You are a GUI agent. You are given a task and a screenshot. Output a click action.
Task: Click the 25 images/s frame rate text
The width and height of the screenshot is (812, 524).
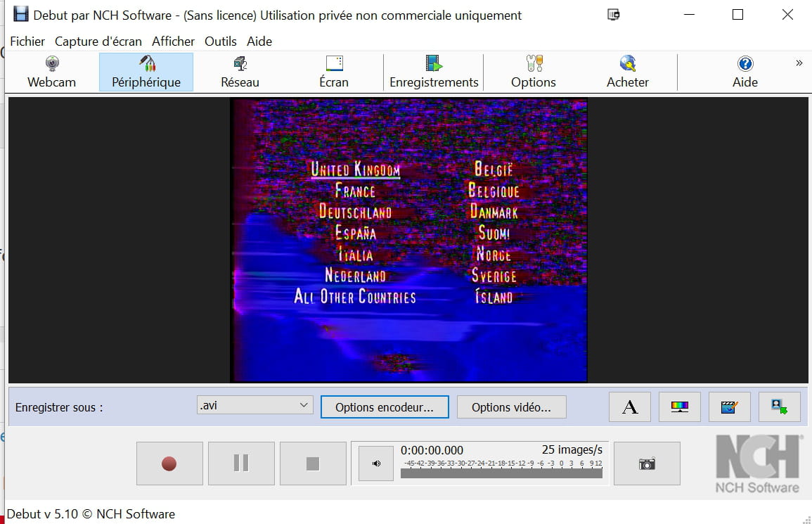point(572,449)
